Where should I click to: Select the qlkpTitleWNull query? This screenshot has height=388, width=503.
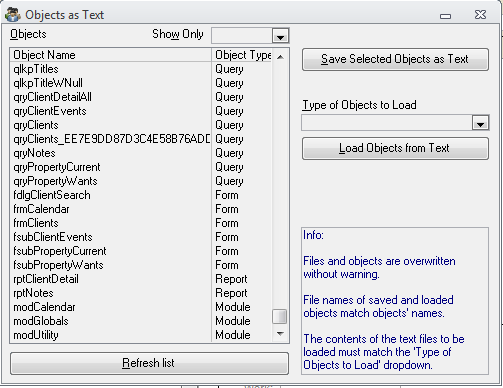pyautogui.click(x=142, y=83)
